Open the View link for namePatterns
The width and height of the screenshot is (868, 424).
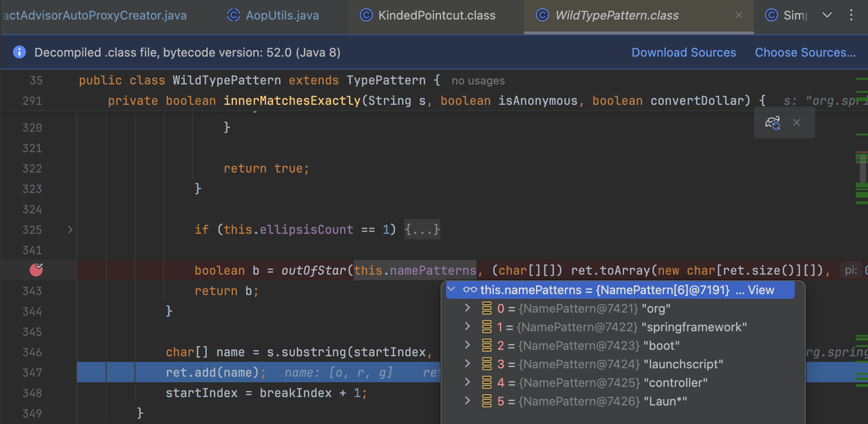[761, 290]
